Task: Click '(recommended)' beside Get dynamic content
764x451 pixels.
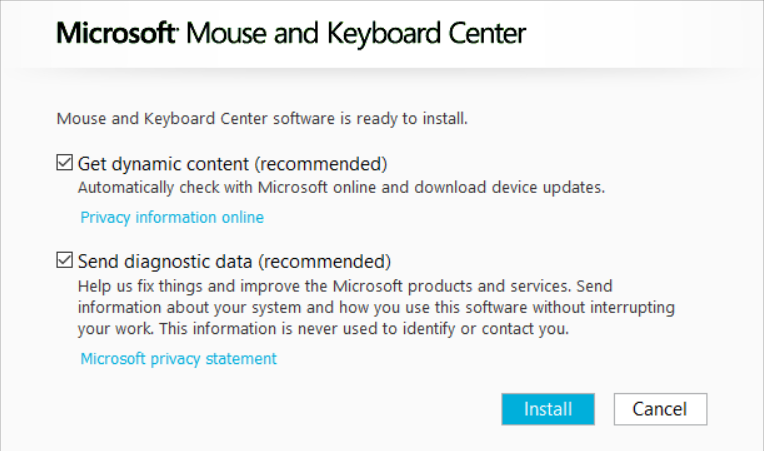Action: (321, 164)
